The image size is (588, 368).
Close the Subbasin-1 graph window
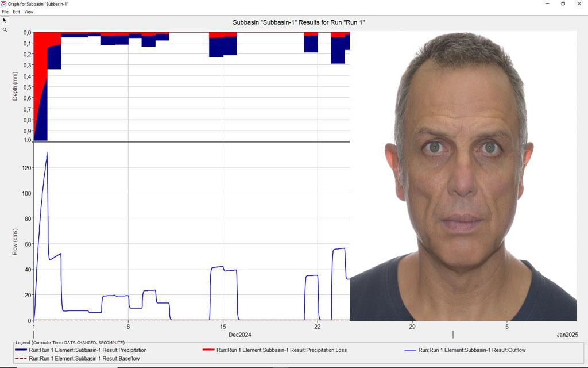[x=579, y=4]
